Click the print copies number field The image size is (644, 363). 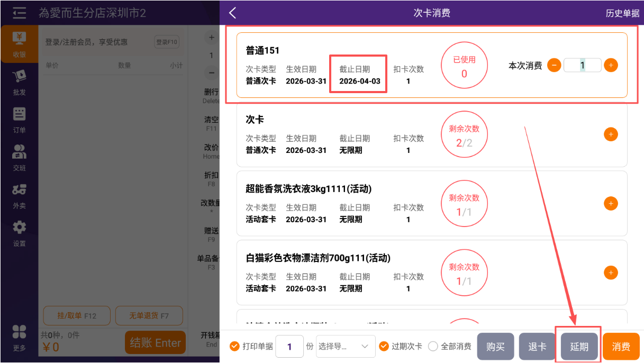pos(289,347)
